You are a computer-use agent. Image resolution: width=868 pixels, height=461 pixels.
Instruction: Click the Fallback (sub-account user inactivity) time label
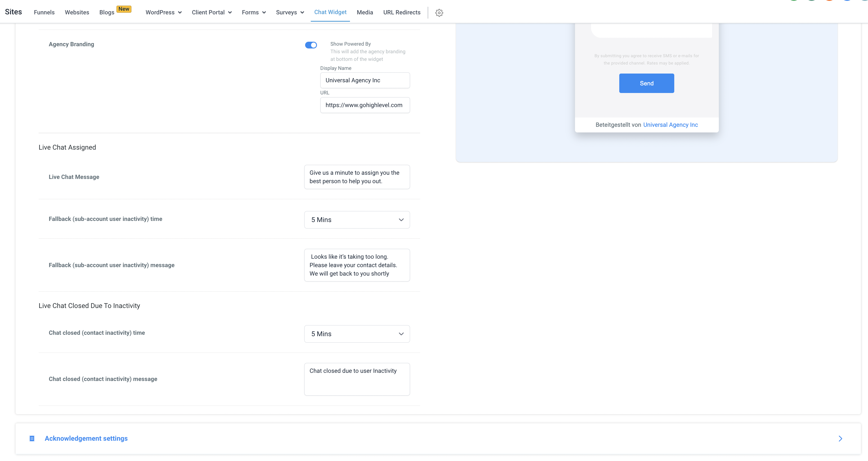click(105, 219)
